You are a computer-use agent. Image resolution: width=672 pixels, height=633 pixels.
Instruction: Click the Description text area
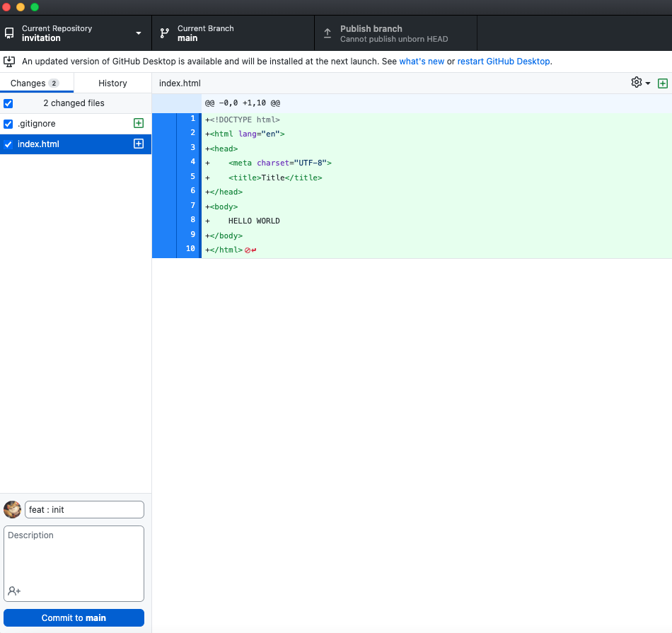click(x=74, y=564)
